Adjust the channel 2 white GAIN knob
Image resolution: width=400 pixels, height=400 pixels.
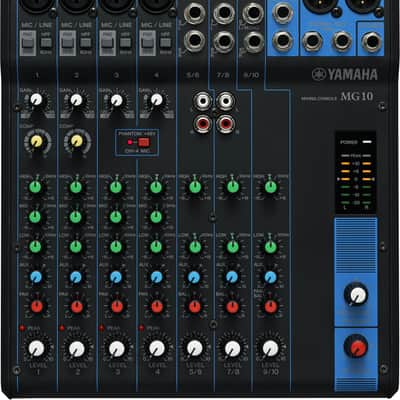coord(76,99)
